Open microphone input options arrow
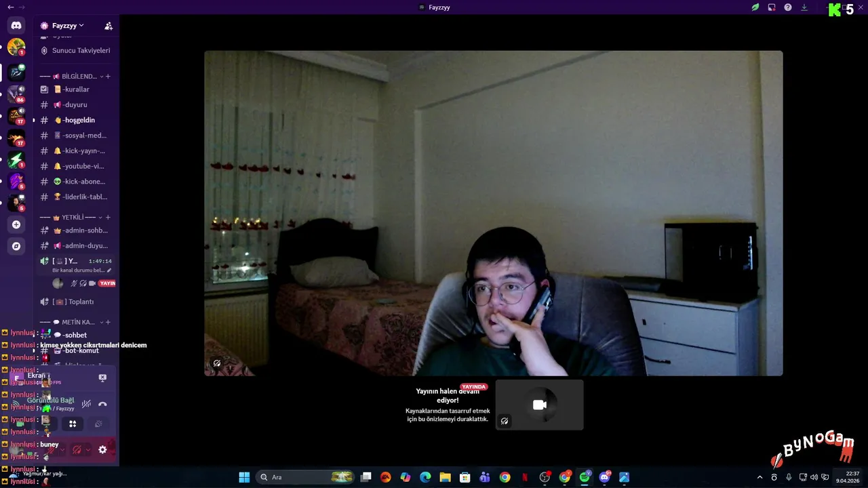This screenshot has height=488, width=868. pyautogui.click(x=62, y=449)
